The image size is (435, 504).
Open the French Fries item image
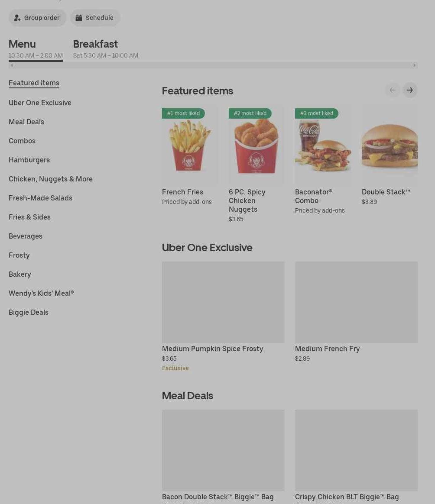click(x=190, y=145)
